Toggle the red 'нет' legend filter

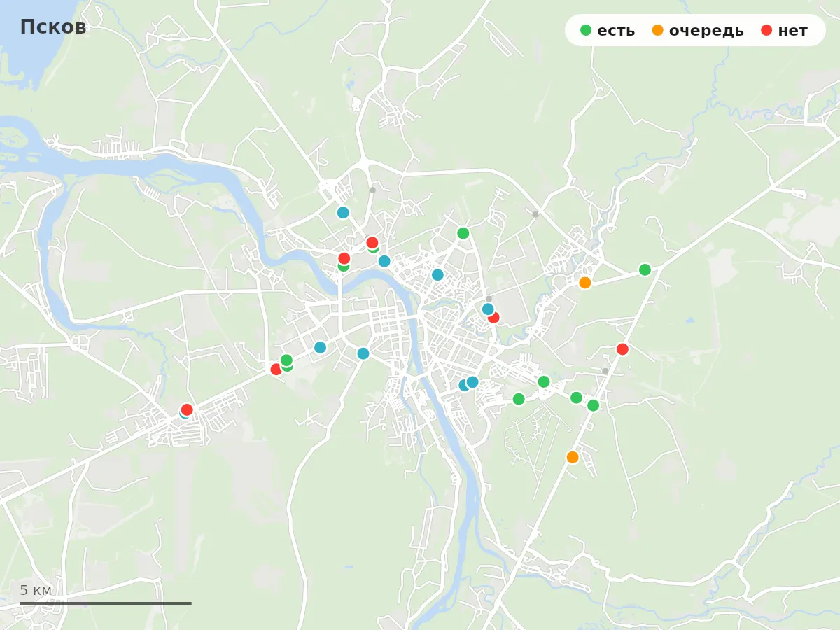(x=784, y=30)
